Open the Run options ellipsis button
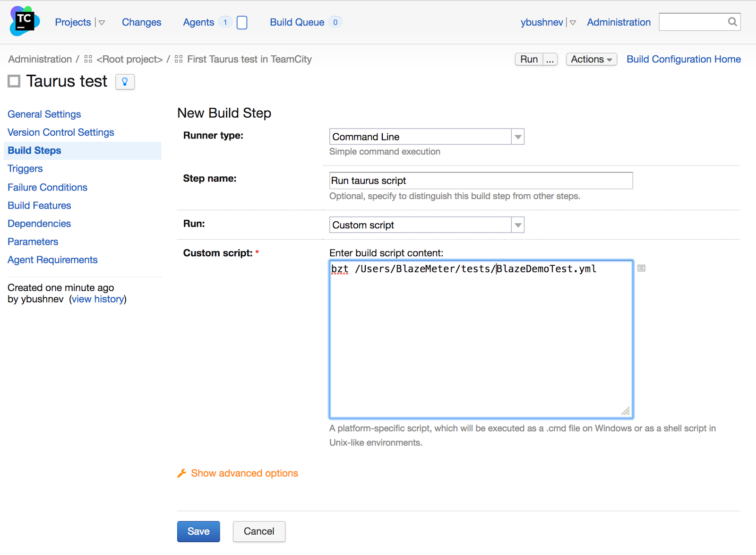Viewport: 756px width, 555px height. pos(550,59)
